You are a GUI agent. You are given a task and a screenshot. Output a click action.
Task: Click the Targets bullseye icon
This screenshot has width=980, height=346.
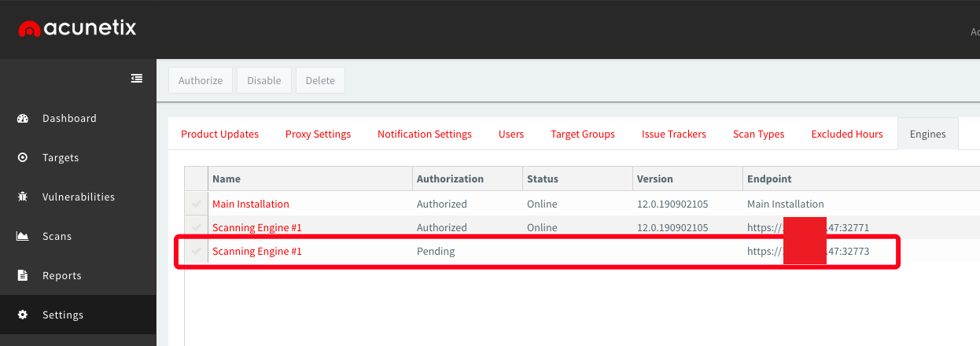[x=23, y=158]
